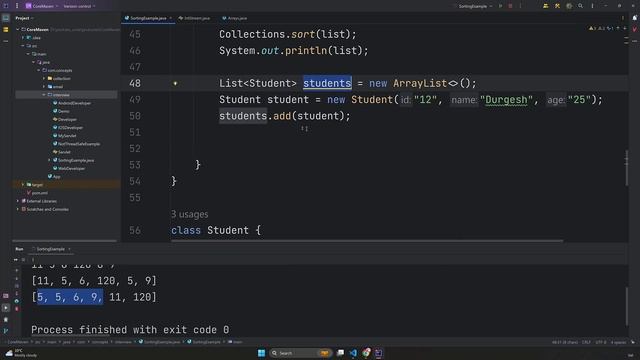The width and height of the screenshot is (640, 360).
Task: Close the SortingExample.java editor tab
Action: 171,18
